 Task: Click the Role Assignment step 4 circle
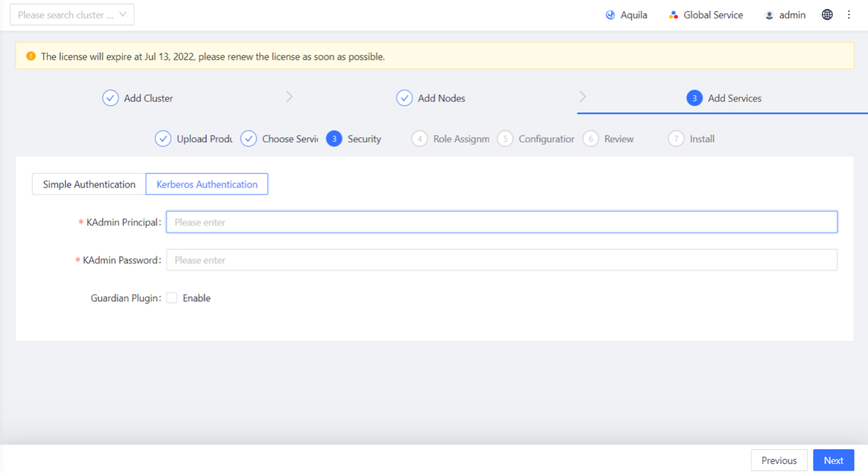point(420,139)
